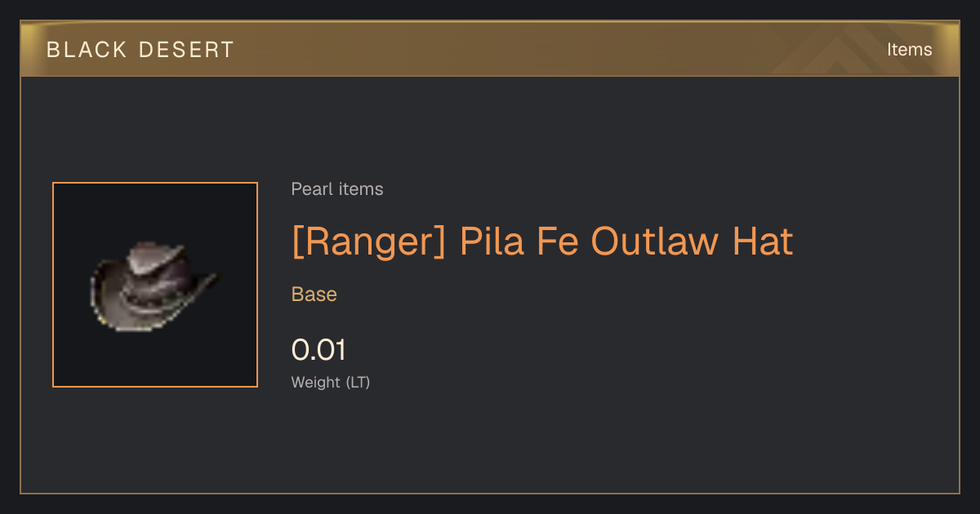The width and height of the screenshot is (980, 514).
Task: Click the [Ranger] Pila Fe Outlaw Hat title
Action: pyautogui.click(x=542, y=241)
